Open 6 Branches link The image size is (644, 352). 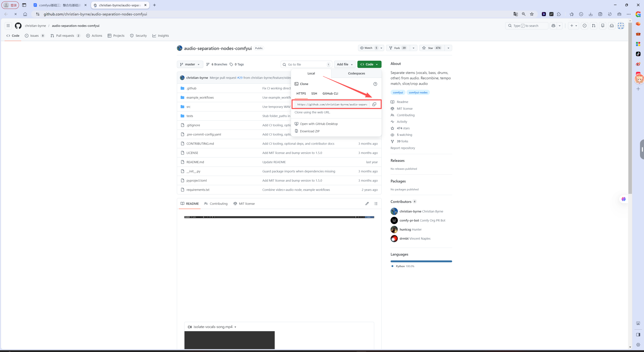217,64
